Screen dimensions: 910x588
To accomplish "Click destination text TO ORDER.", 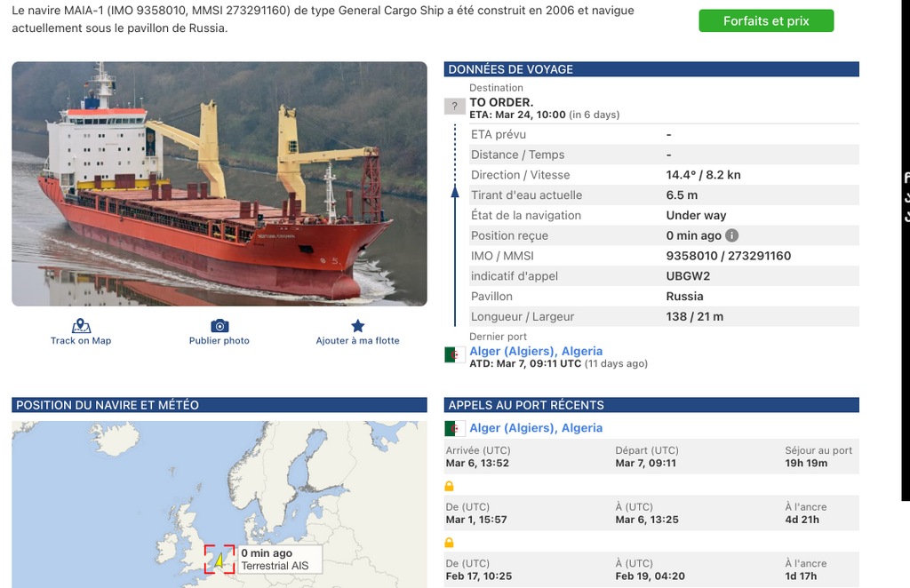I will 501,102.
